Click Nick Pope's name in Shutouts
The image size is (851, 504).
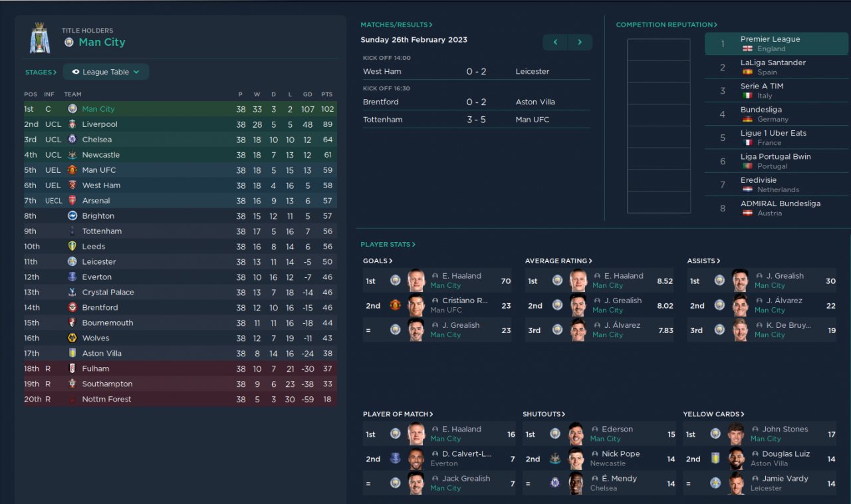pos(621,454)
